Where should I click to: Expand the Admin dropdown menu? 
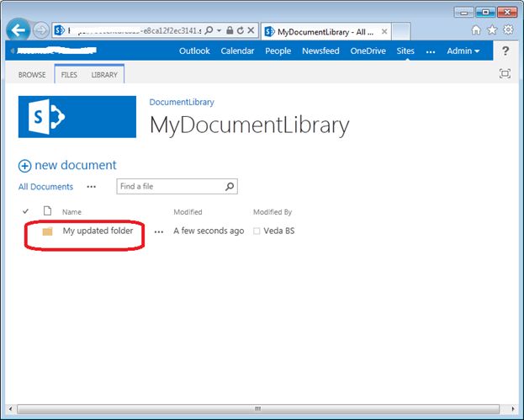(x=463, y=51)
